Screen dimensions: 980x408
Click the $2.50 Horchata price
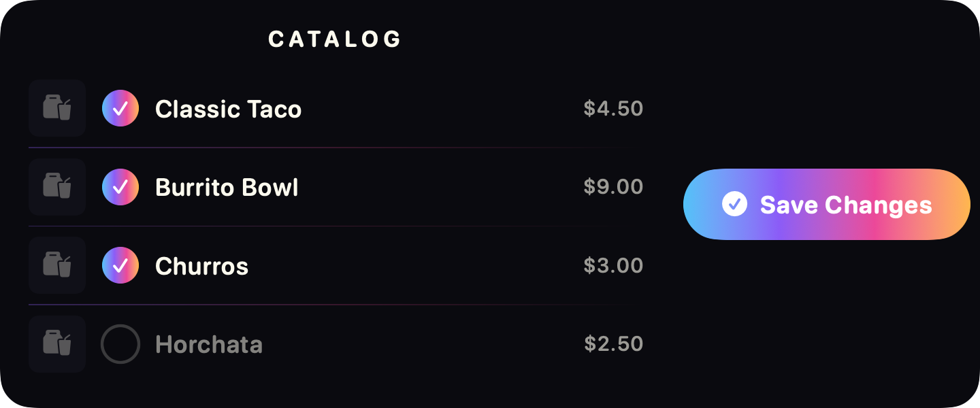613,344
